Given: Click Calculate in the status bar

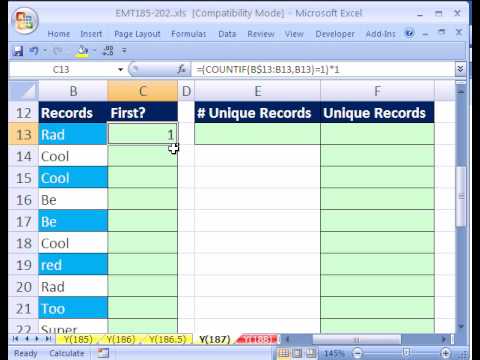Looking at the screenshot, I should 67,353.
